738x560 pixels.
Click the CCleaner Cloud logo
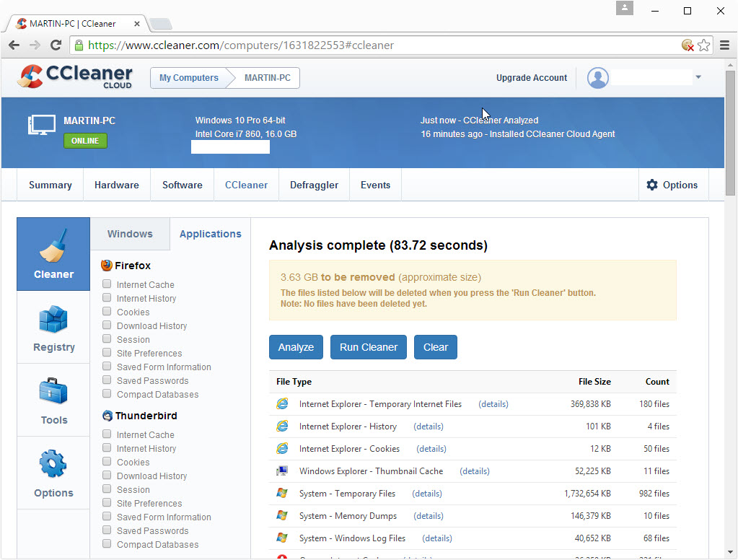75,76
